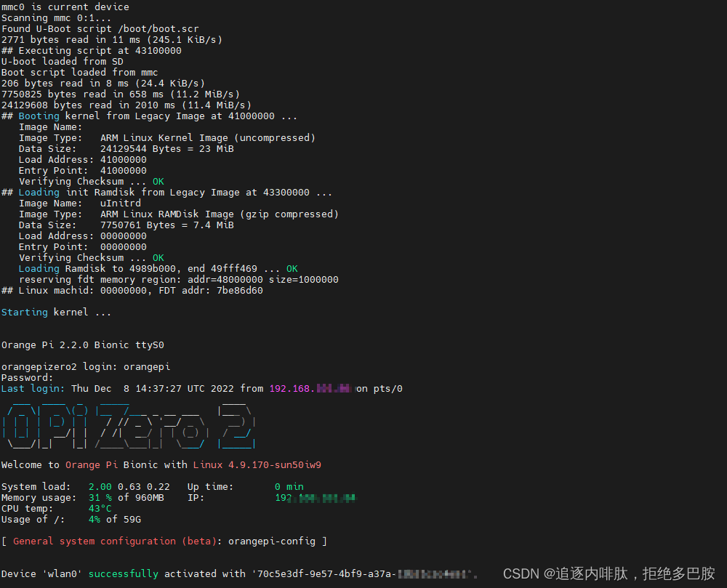Screen dimensions: 727x588
Task: Click the 'OPi Zero 2' ASCII art banner
Action: [129, 425]
